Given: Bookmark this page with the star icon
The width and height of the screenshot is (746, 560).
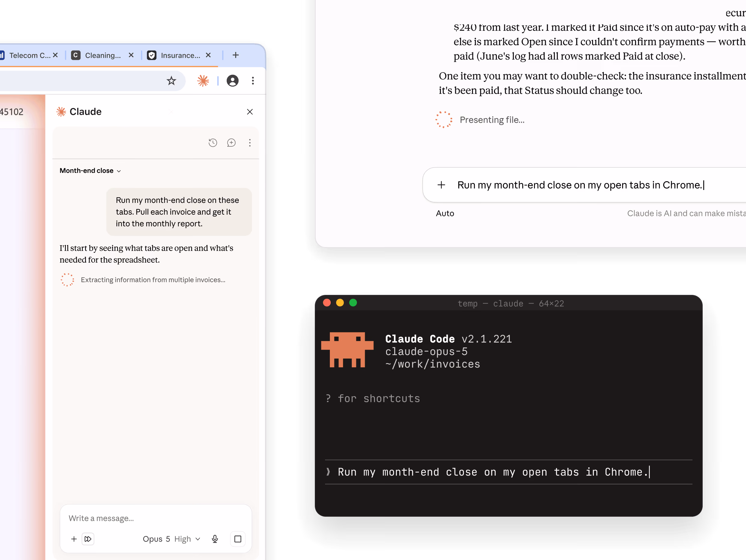Looking at the screenshot, I should (x=171, y=81).
